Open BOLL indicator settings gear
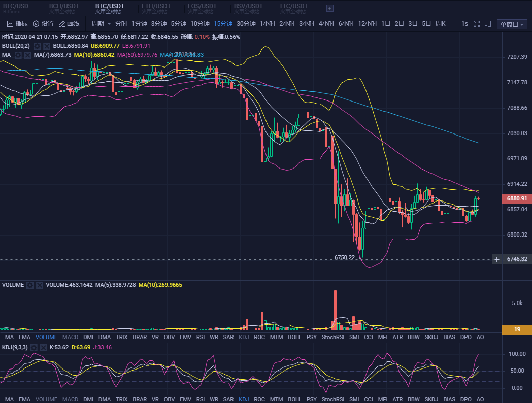This screenshot has width=532, height=403. pyautogui.click(x=37, y=45)
